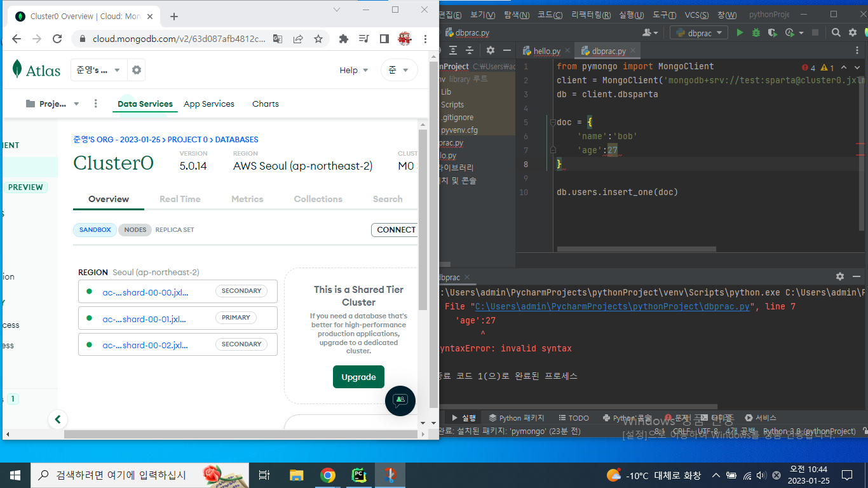Switch to App Services tab
This screenshot has height=488, width=868.
(209, 104)
